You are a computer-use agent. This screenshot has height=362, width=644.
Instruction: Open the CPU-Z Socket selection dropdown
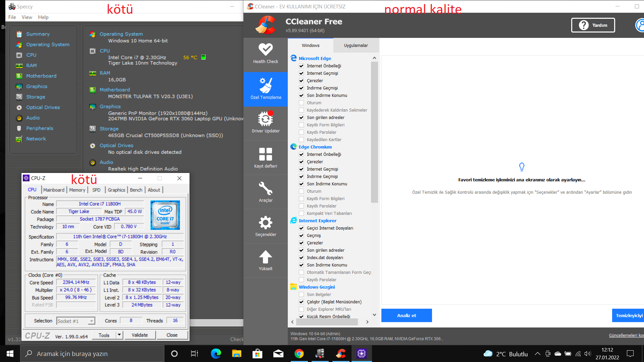(x=91, y=321)
